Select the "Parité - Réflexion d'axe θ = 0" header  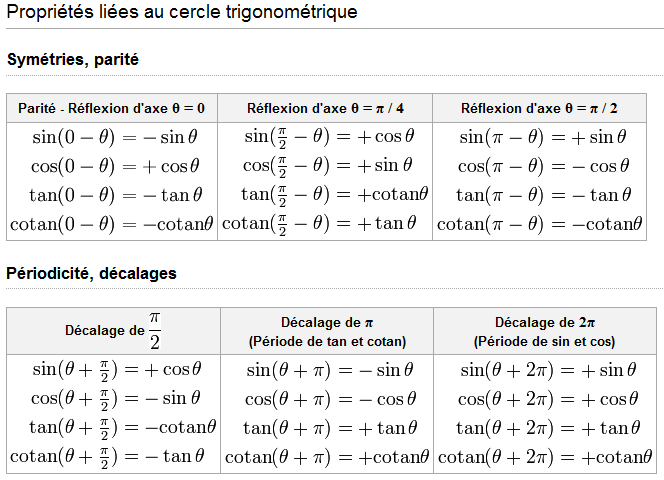[112, 108]
